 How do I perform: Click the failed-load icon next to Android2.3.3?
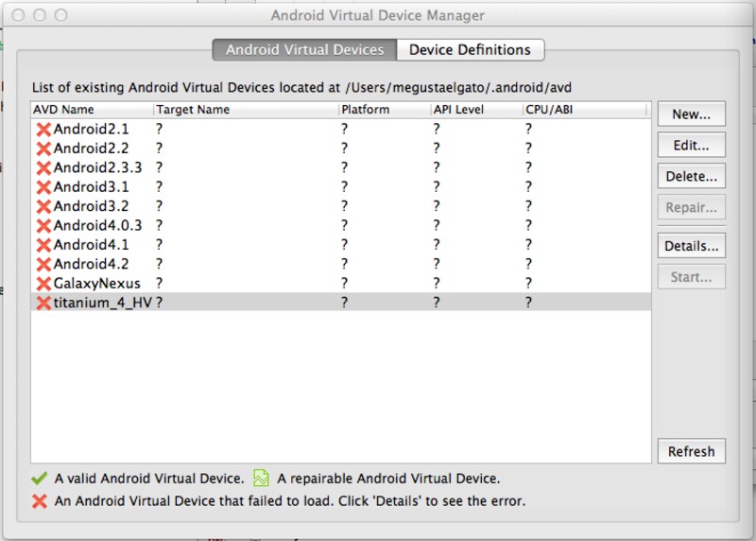click(x=43, y=167)
